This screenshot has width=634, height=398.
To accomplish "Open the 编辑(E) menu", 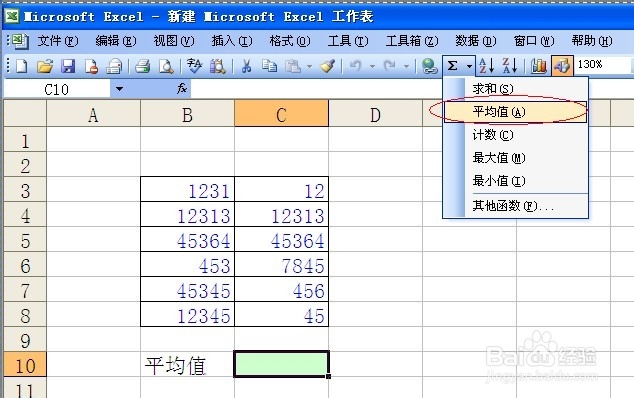I will (x=116, y=41).
